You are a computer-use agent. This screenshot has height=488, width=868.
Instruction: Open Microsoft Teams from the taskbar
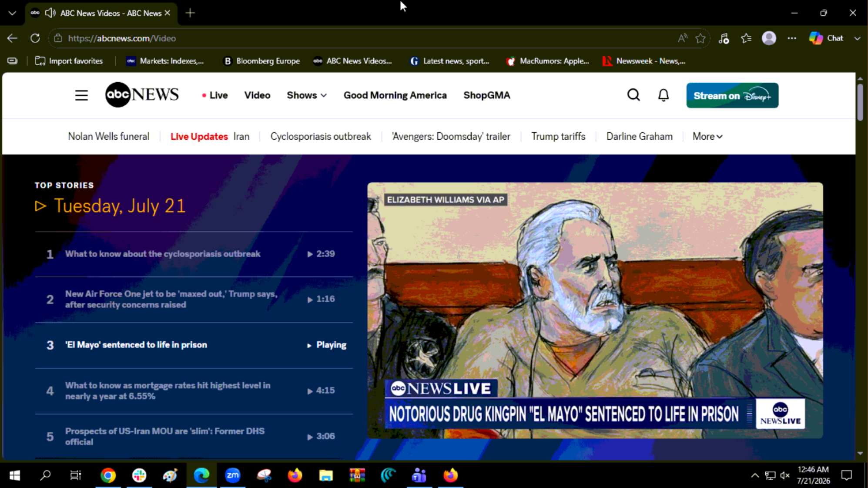[419, 475]
